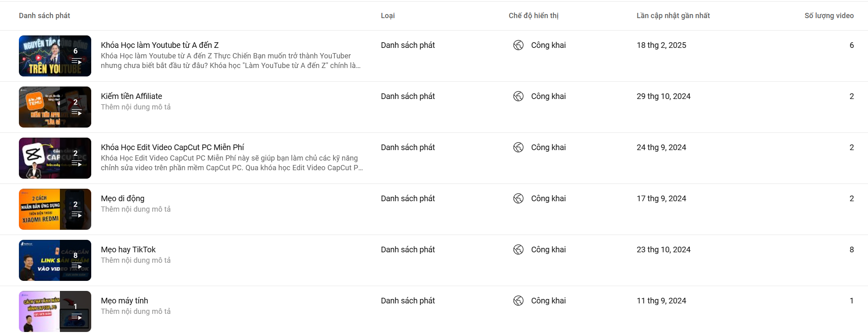Image resolution: width=868 pixels, height=336 pixels.
Task: Open the Mẹo hay TikTok playlist title
Action: click(x=128, y=249)
